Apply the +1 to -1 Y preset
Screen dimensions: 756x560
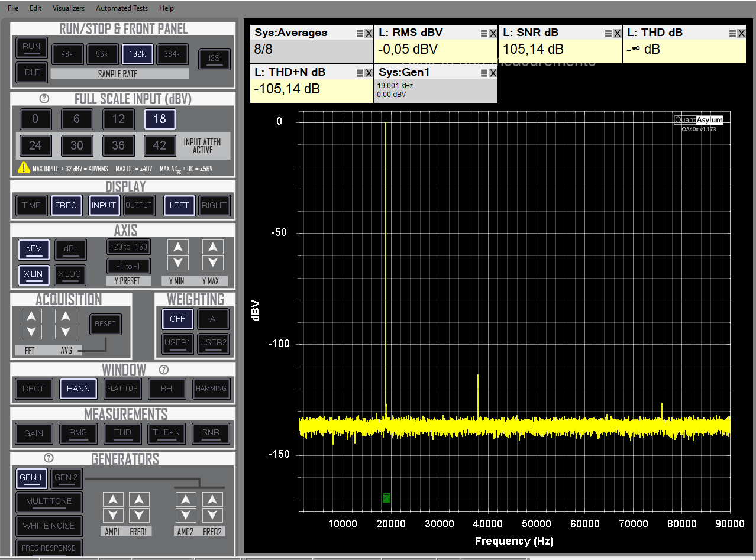pyautogui.click(x=128, y=266)
